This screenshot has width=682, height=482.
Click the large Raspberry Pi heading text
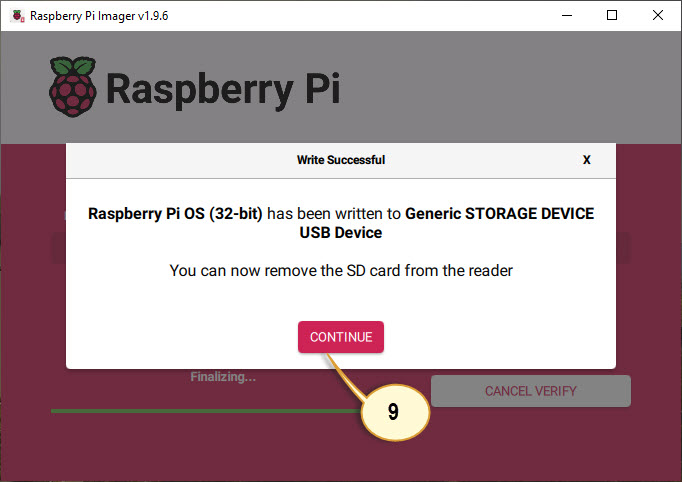222,88
